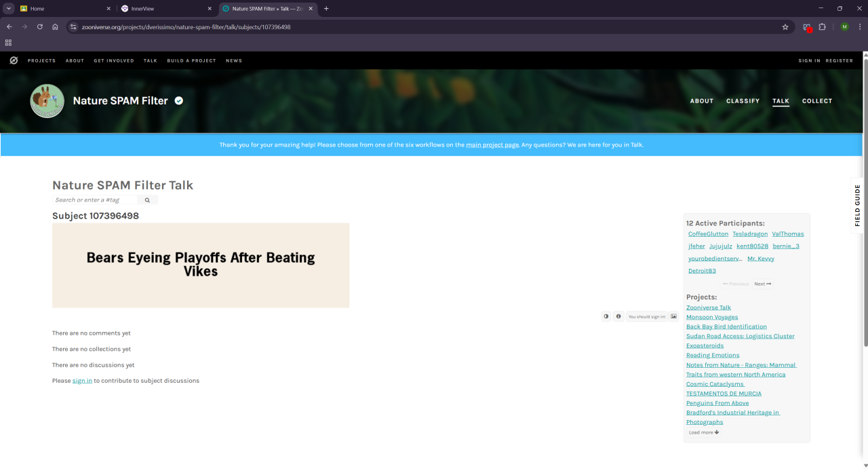Open the browser extensions puzzle icon
Viewport: 868px width, 469px height.
coord(822,27)
